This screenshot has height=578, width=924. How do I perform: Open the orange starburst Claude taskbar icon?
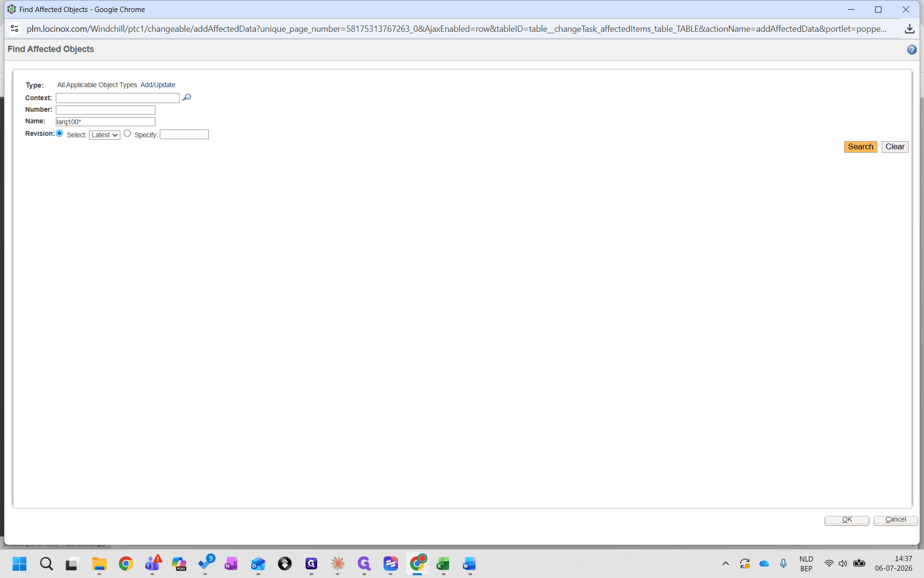point(338,564)
